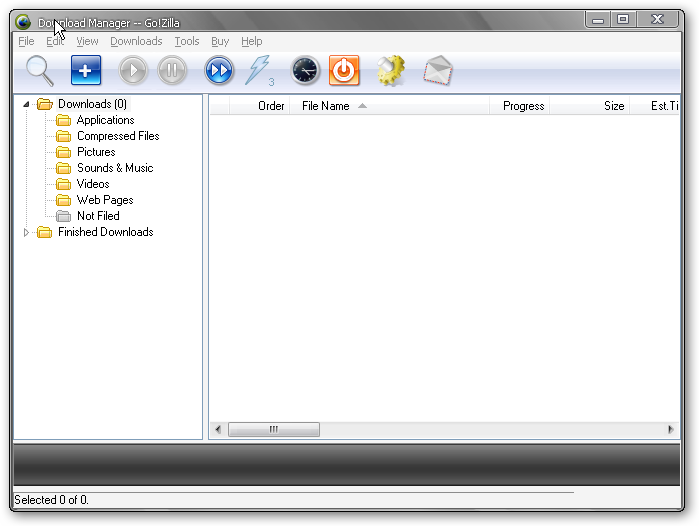Click the blue fast-forward start all icon

pyautogui.click(x=219, y=71)
